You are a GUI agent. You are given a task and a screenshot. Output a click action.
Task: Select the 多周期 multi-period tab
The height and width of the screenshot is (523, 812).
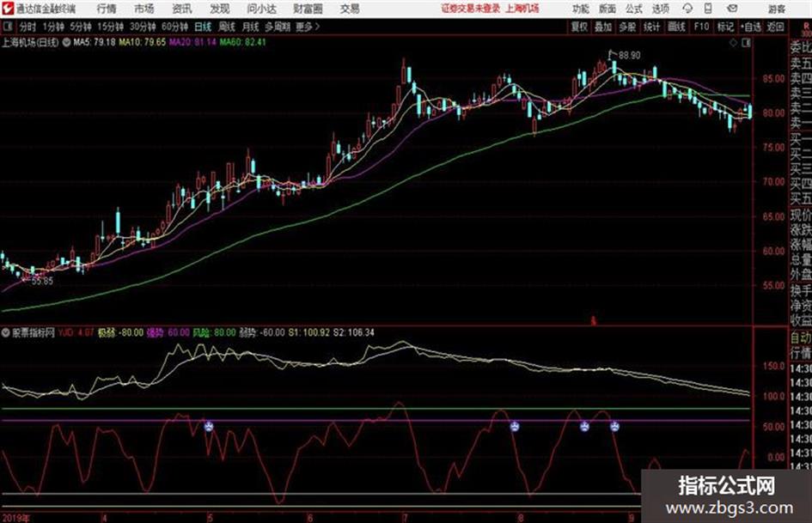tap(277, 27)
